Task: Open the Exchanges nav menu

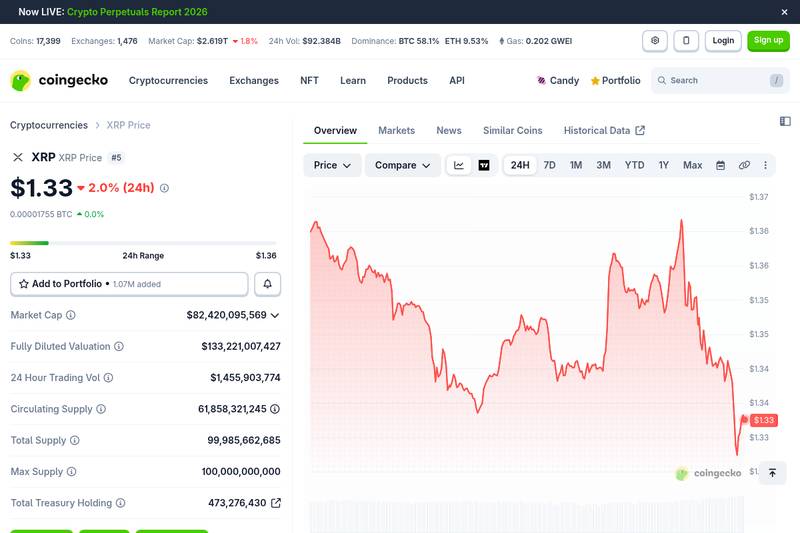Action: click(x=254, y=81)
